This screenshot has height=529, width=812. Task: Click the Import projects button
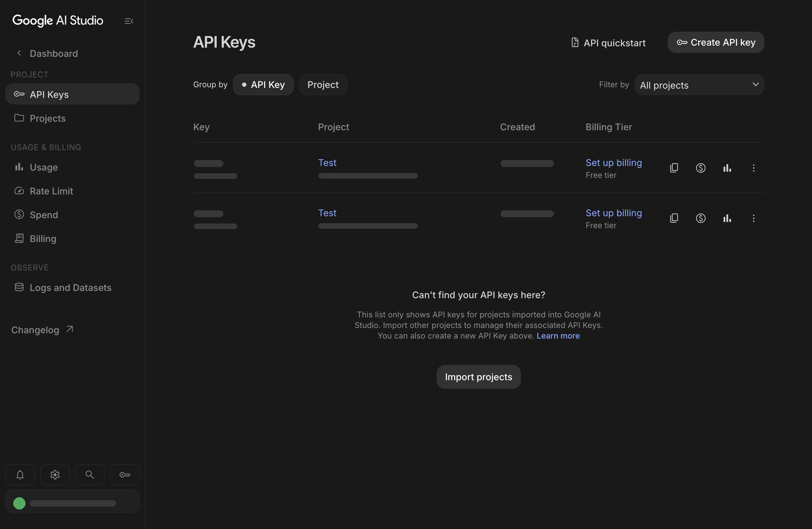click(x=479, y=377)
